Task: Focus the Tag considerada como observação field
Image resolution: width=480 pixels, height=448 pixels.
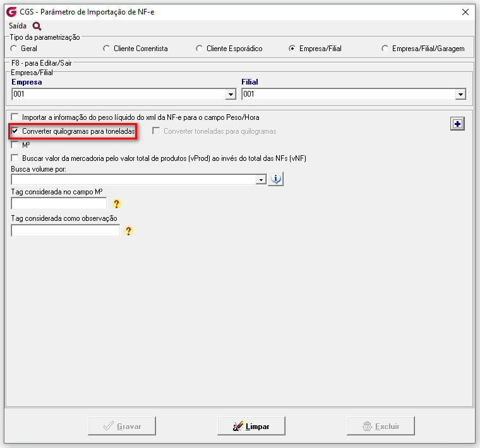Action: pyautogui.click(x=66, y=230)
